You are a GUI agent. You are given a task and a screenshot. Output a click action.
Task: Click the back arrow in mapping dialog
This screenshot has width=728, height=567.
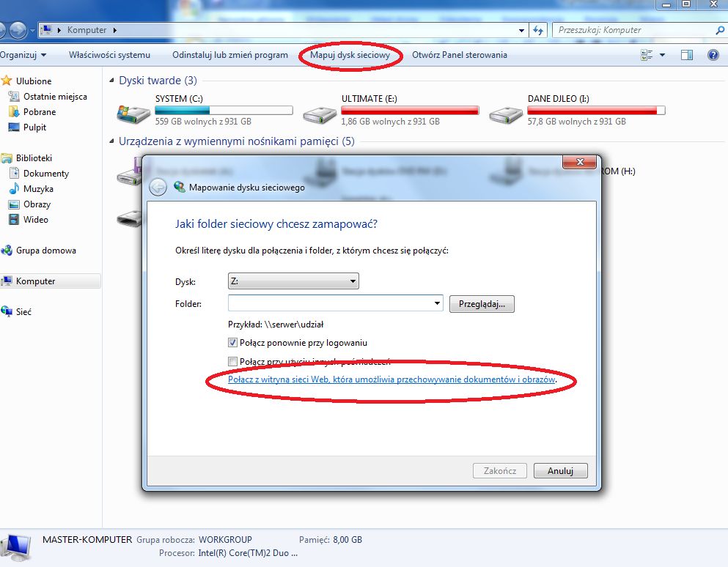158,188
